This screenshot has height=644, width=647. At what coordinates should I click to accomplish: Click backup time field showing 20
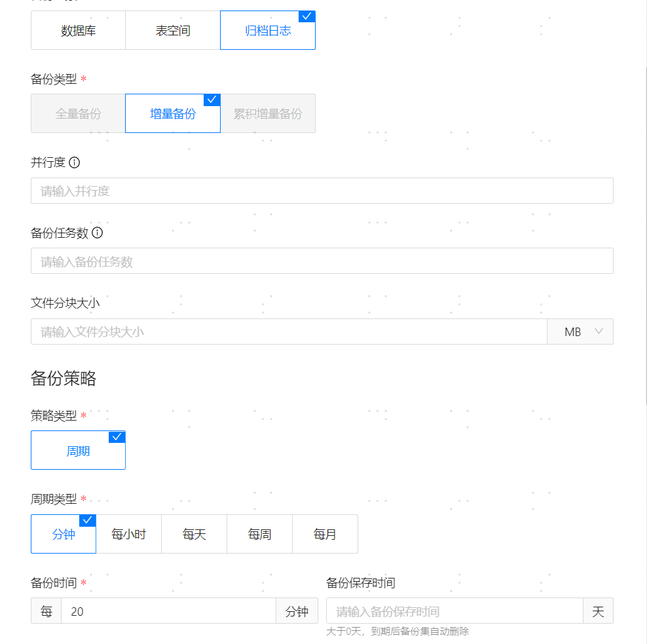tap(168, 611)
